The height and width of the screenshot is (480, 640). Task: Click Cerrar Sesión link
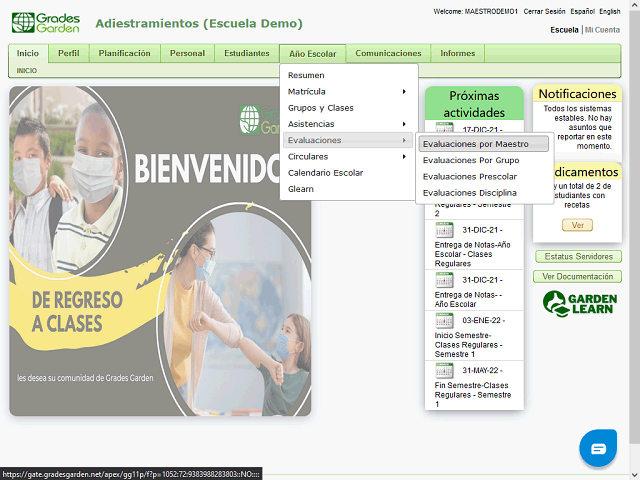[544, 11]
